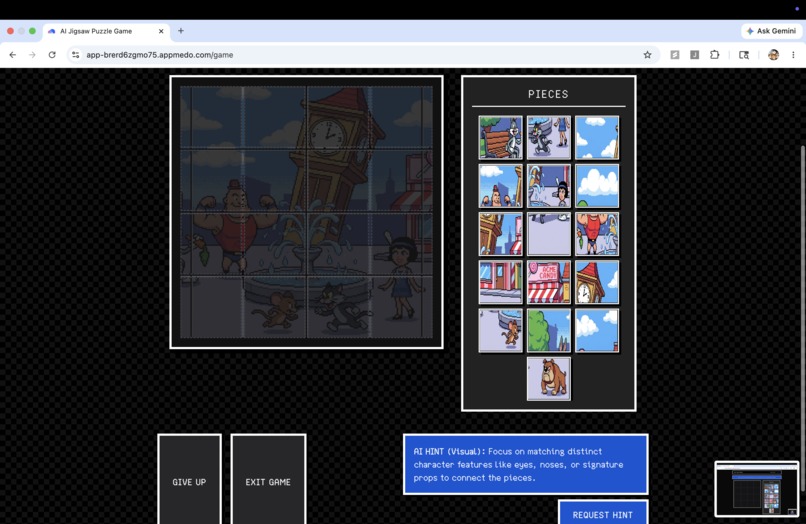Image resolution: width=806 pixels, height=524 pixels.
Task: Click the Ask Gemini button
Action: pyautogui.click(x=771, y=31)
